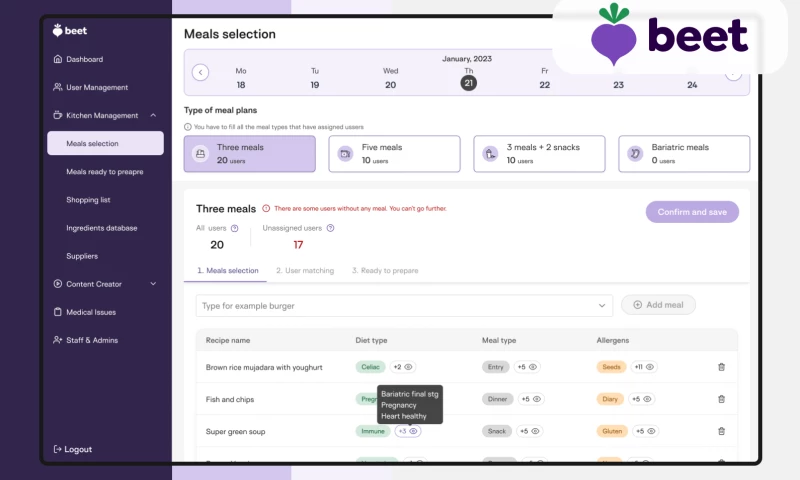800x480 pixels.
Task: Click the Seeds allergen tag
Action: pos(611,367)
